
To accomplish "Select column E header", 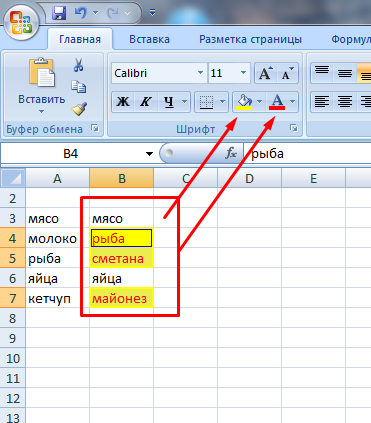I will click(313, 179).
